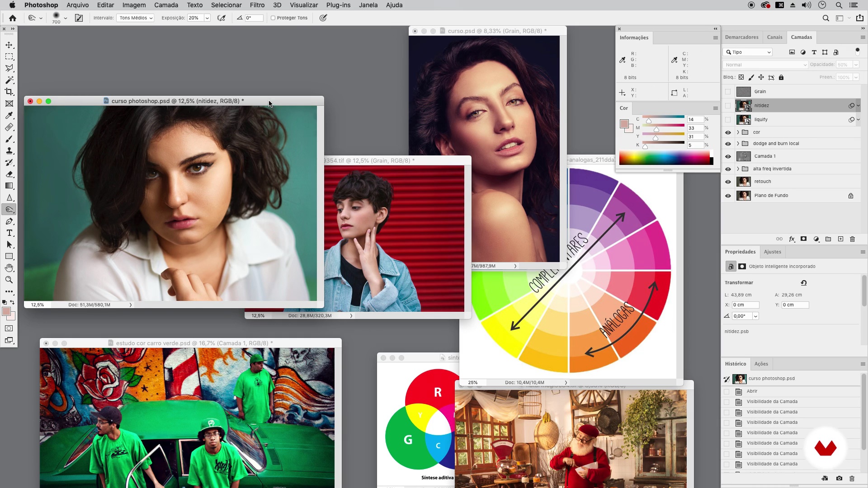This screenshot has width=868, height=488.
Task: Create new snapshot camera icon in Histórico
Action: [839, 479]
